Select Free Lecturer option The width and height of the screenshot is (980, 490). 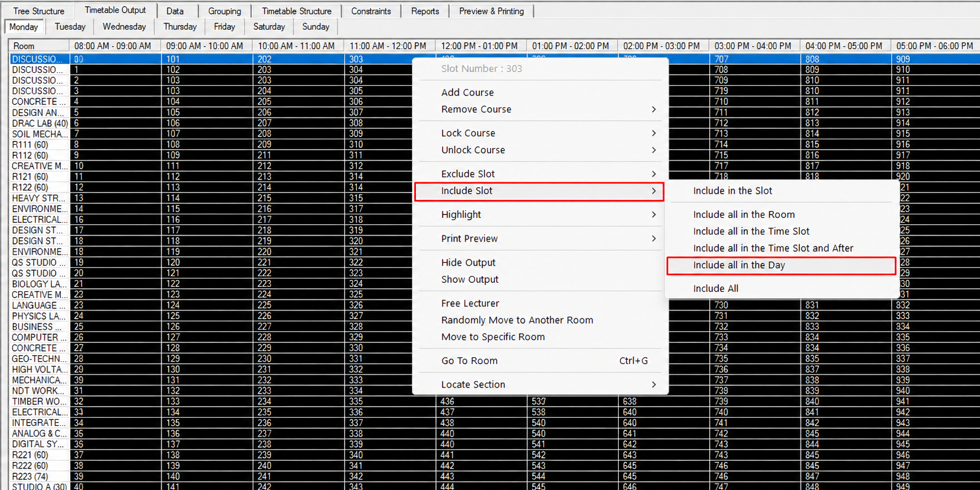(540, 303)
